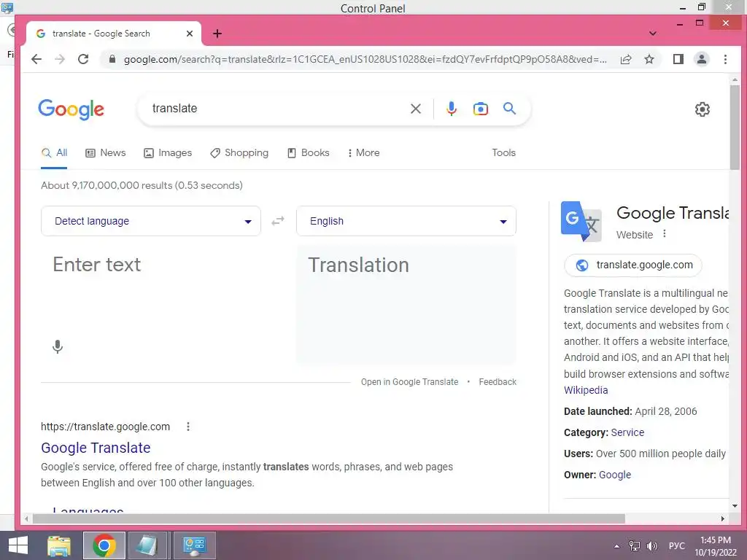
Task: Click the Chrome taskbar icon
Action: point(104,545)
